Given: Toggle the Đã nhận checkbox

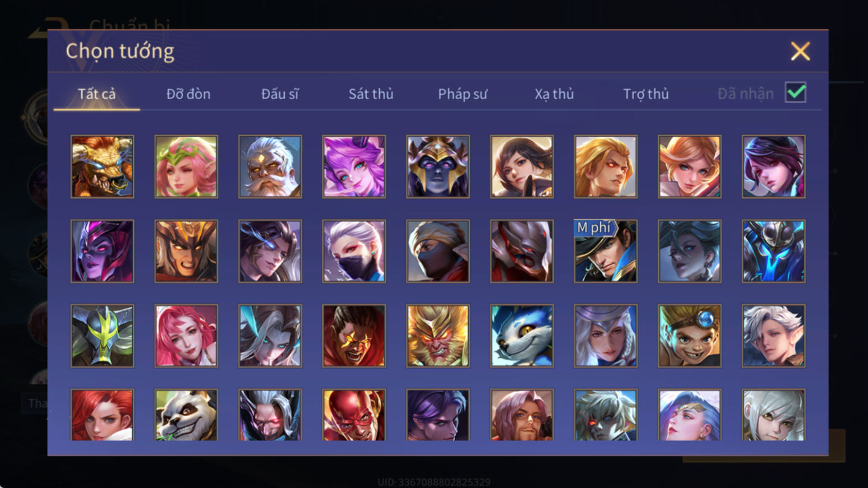Looking at the screenshot, I should coord(796,92).
